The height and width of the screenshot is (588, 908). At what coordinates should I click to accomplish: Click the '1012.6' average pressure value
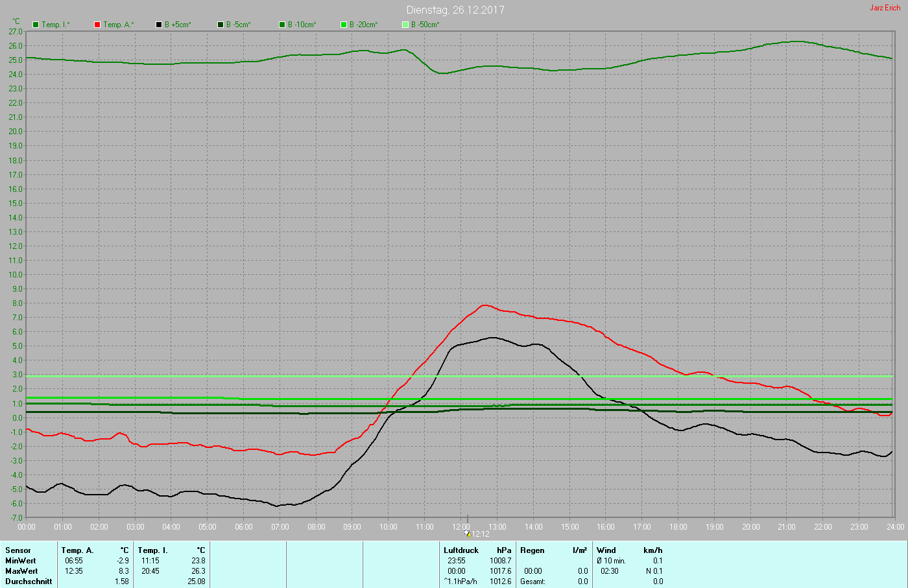pos(501,582)
